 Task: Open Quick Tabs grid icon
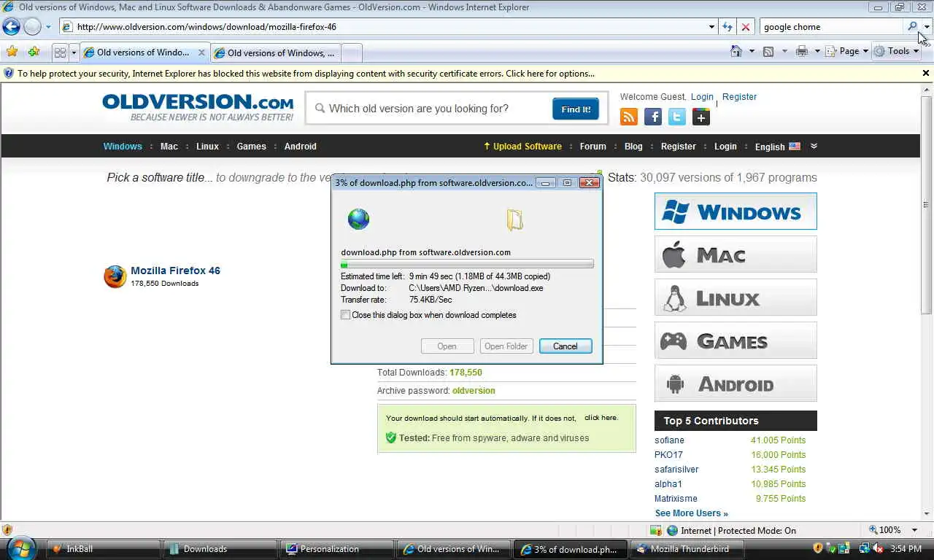[61, 52]
